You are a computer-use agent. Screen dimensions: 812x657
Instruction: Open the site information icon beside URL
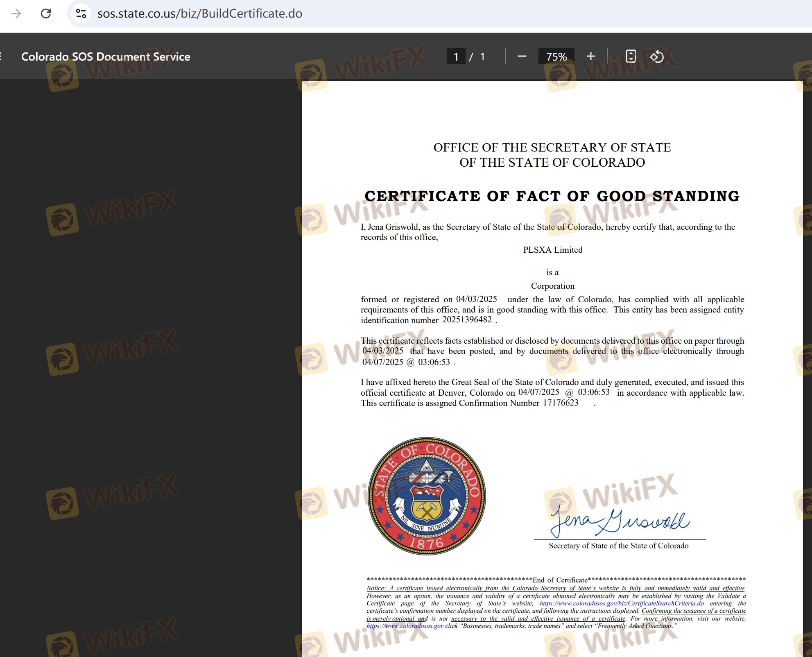(x=81, y=14)
